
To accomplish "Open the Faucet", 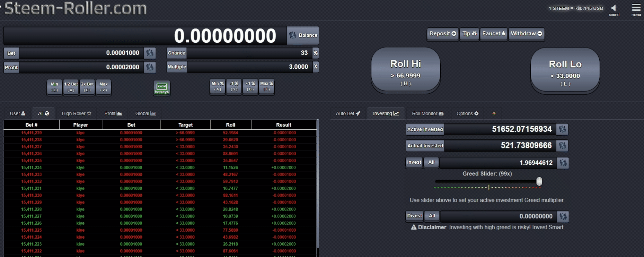I will click(x=494, y=34).
